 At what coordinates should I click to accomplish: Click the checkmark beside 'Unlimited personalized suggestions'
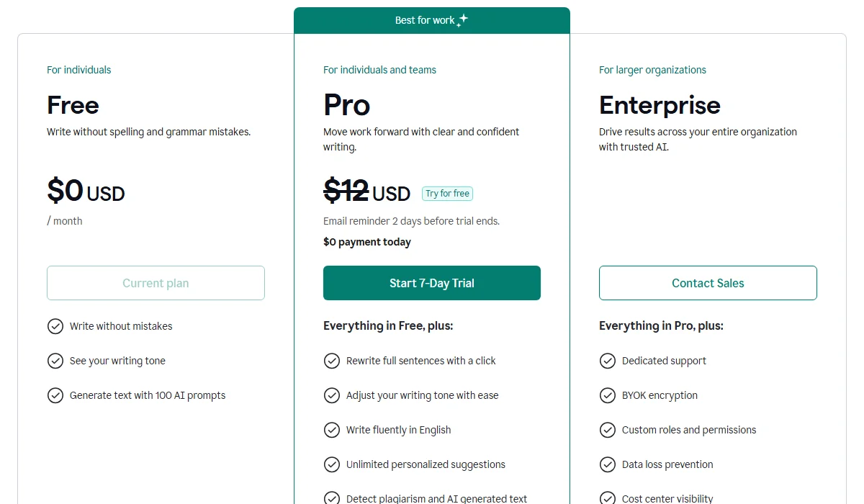(x=332, y=464)
